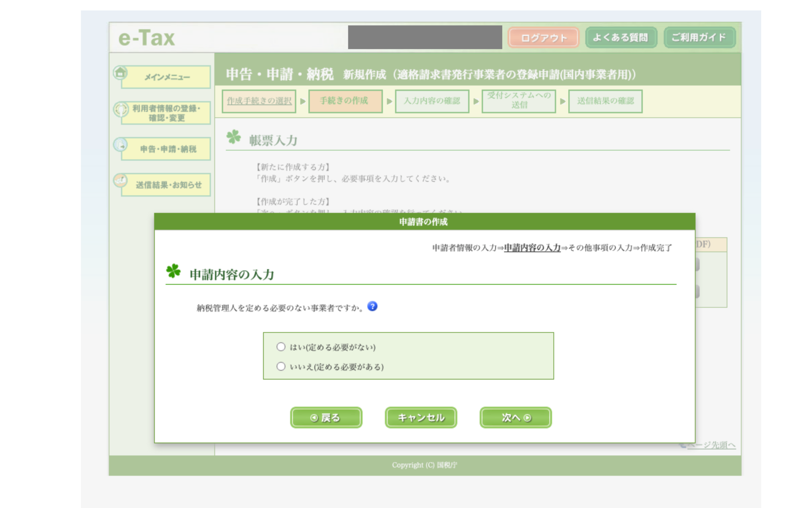The image size is (812, 508).
Task: Click the ログアウト logout button
Action: (543, 38)
